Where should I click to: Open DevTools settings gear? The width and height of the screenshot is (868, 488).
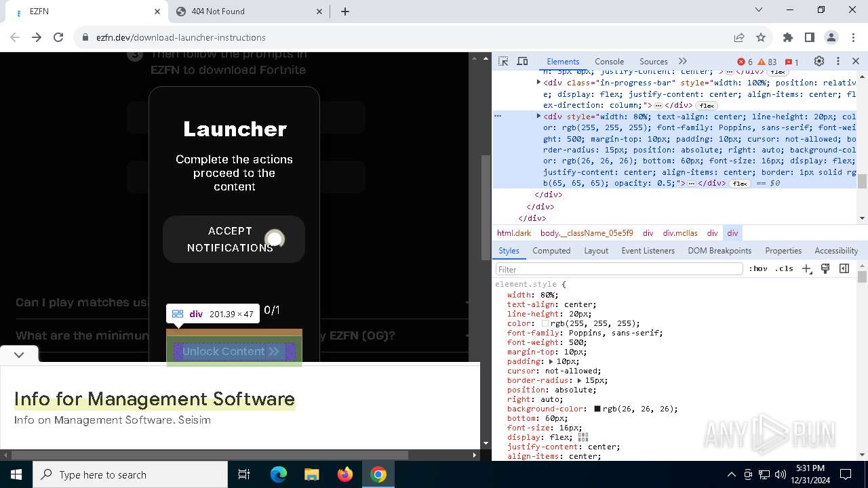click(x=819, y=61)
